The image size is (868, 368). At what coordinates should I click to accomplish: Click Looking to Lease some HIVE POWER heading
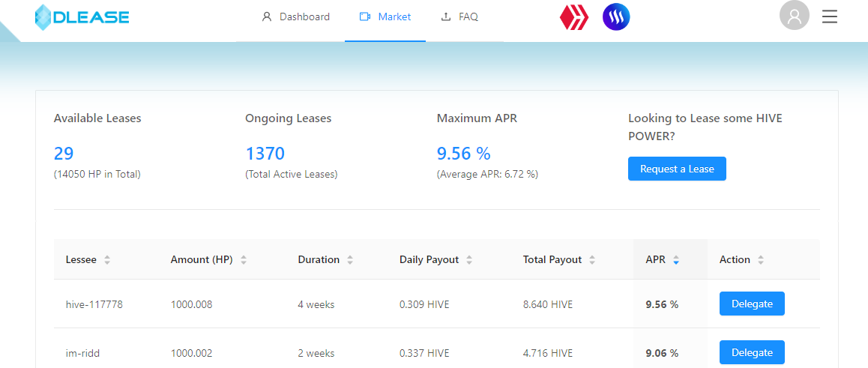(705, 127)
